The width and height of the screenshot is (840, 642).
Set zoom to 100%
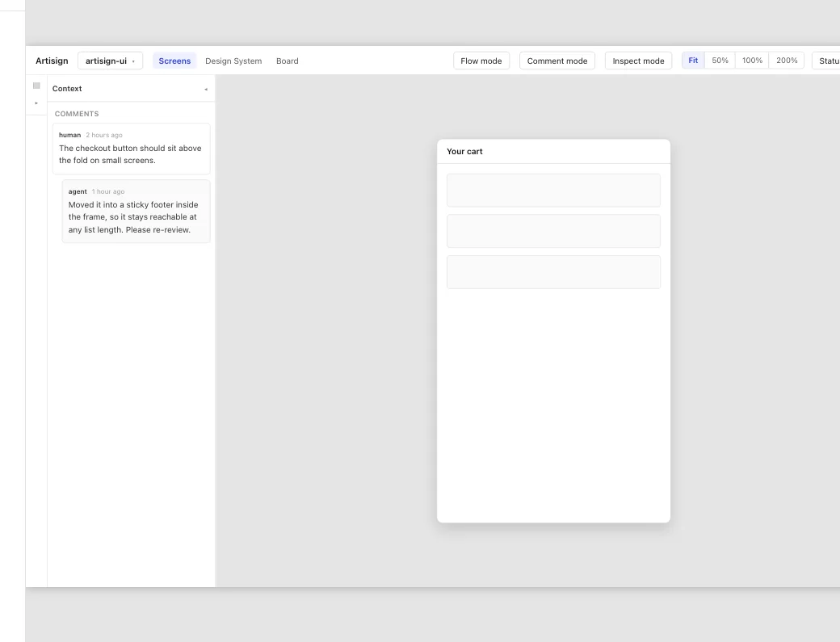click(x=752, y=61)
